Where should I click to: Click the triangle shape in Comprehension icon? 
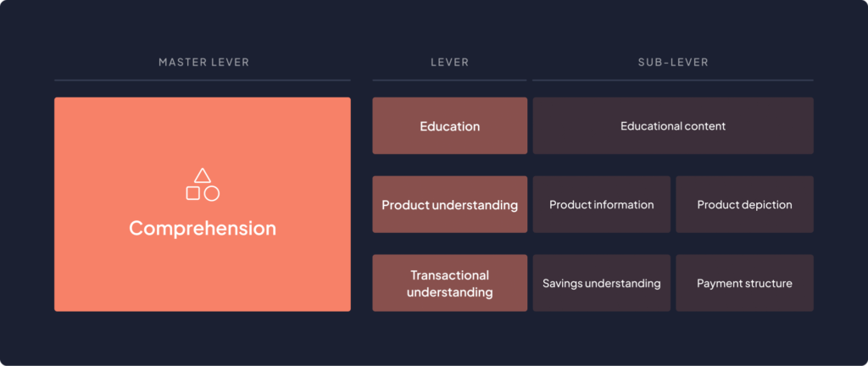point(202,176)
